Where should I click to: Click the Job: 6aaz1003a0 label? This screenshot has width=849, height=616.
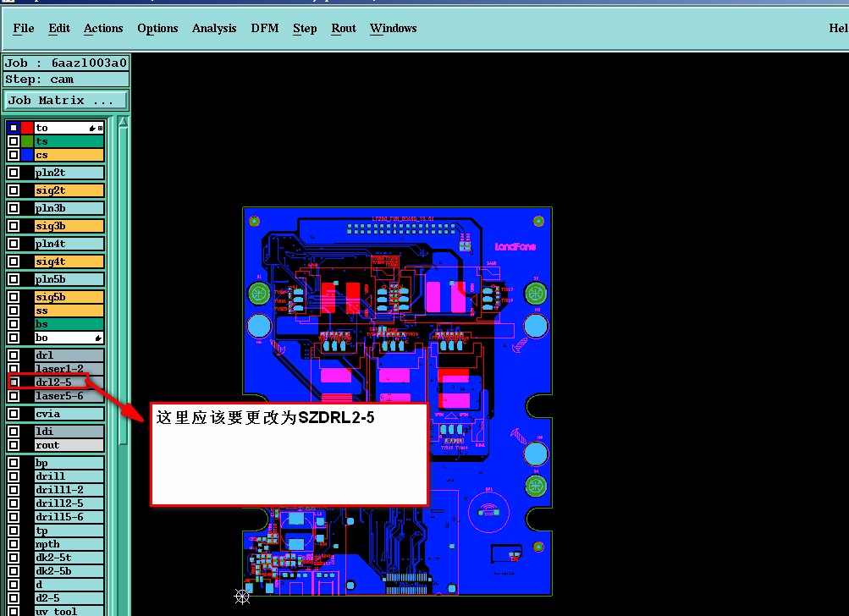click(65, 63)
